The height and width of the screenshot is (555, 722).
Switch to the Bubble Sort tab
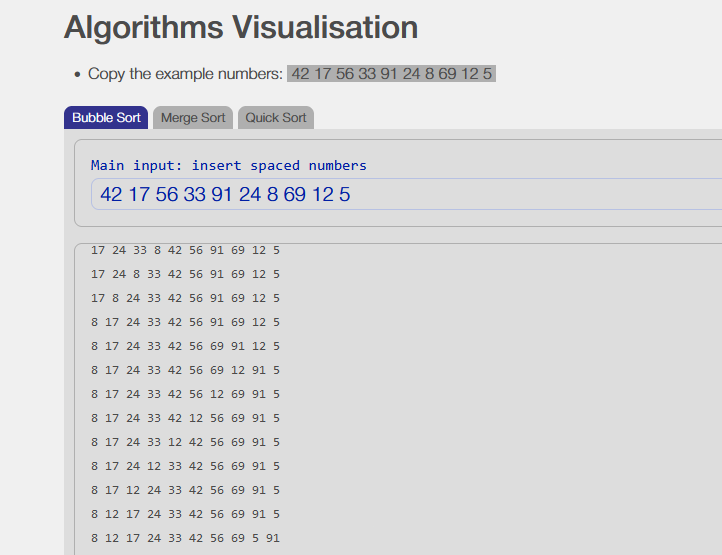pyautogui.click(x=106, y=118)
